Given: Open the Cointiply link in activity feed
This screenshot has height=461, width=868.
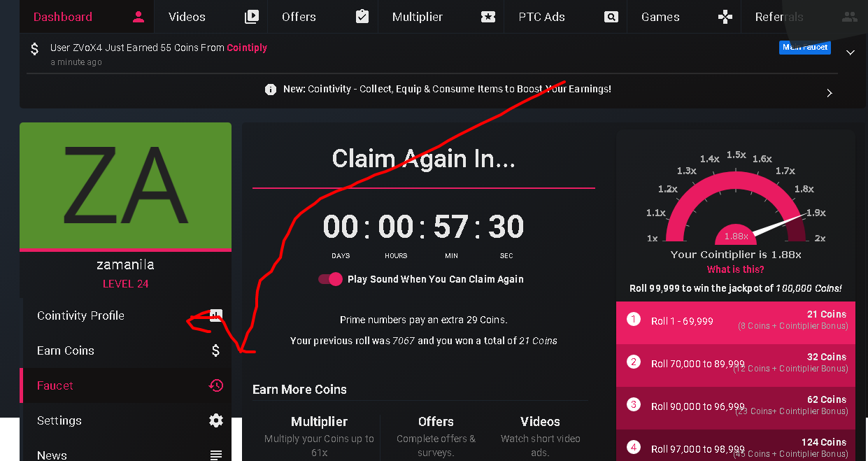Looking at the screenshot, I should point(247,48).
